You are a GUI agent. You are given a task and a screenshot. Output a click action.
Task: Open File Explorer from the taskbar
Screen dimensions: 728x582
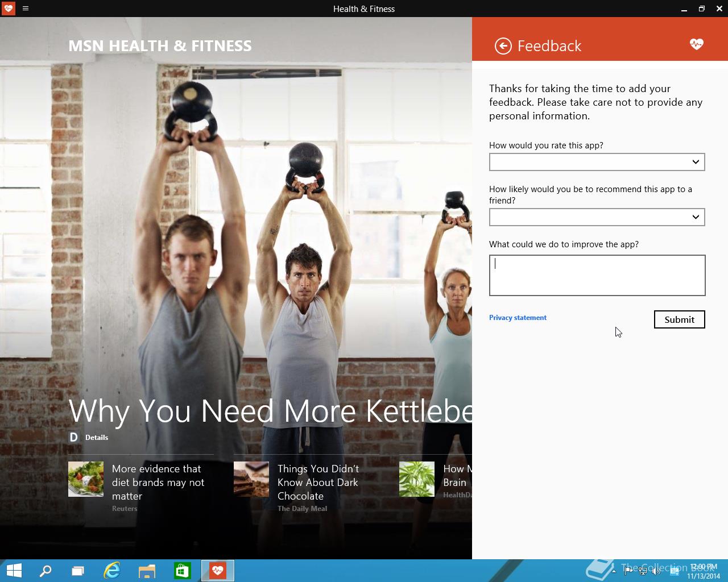coord(147,571)
